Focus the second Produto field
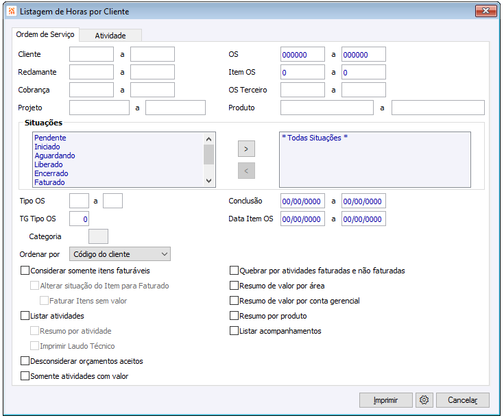The width and height of the screenshot is (504, 420). click(x=438, y=108)
